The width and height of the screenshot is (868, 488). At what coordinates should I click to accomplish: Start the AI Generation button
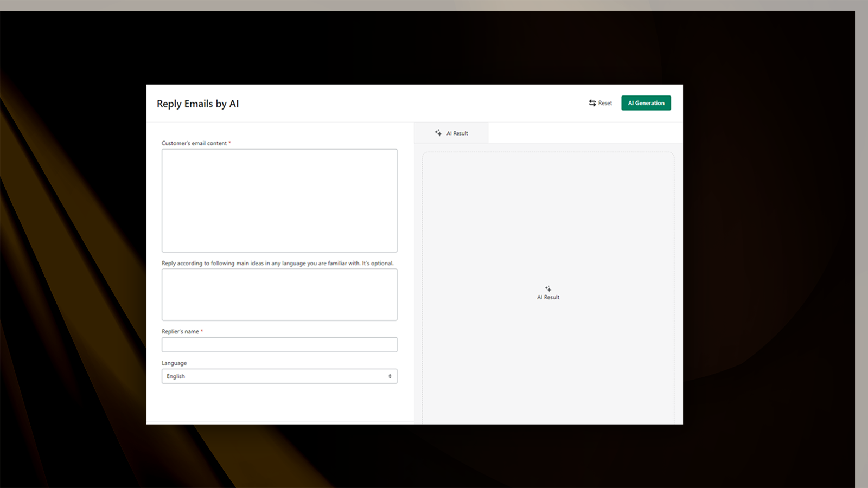pyautogui.click(x=646, y=103)
